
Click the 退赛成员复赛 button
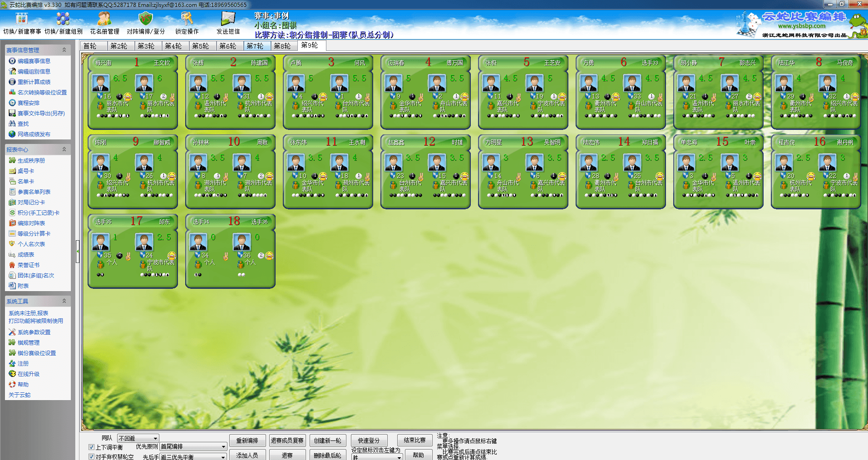[287, 440]
